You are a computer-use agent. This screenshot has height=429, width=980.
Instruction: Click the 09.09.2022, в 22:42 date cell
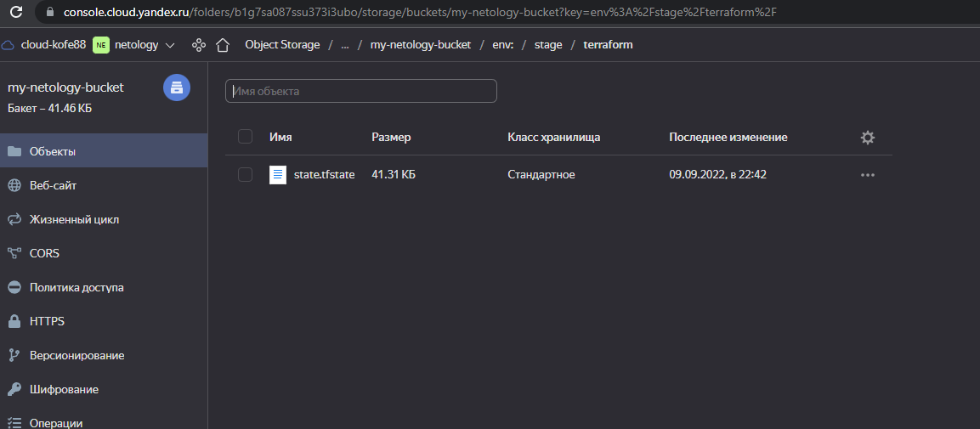coord(717,175)
